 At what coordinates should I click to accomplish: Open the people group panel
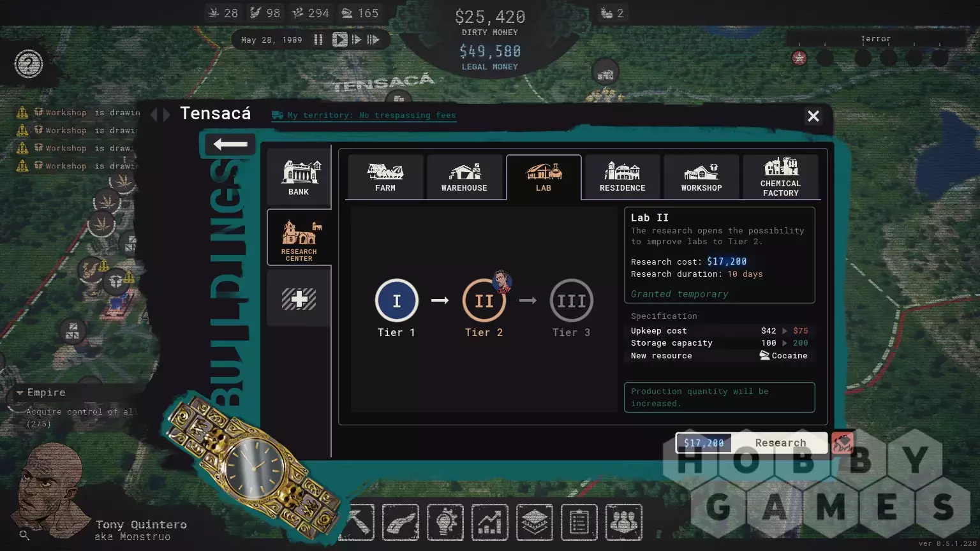(x=623, y=522)
